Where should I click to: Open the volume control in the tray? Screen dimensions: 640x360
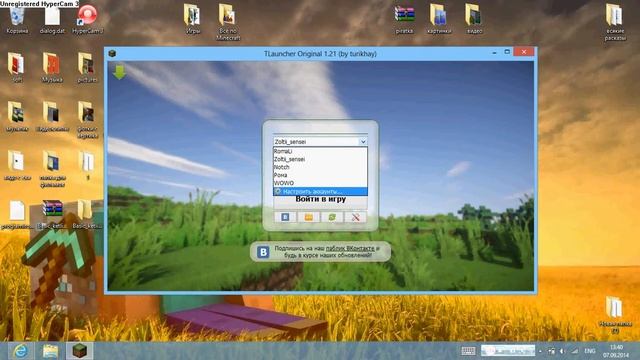pos(562,351)
